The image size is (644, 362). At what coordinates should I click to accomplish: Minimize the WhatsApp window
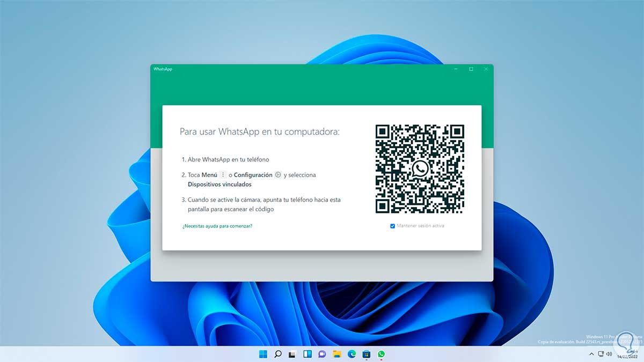456,69
